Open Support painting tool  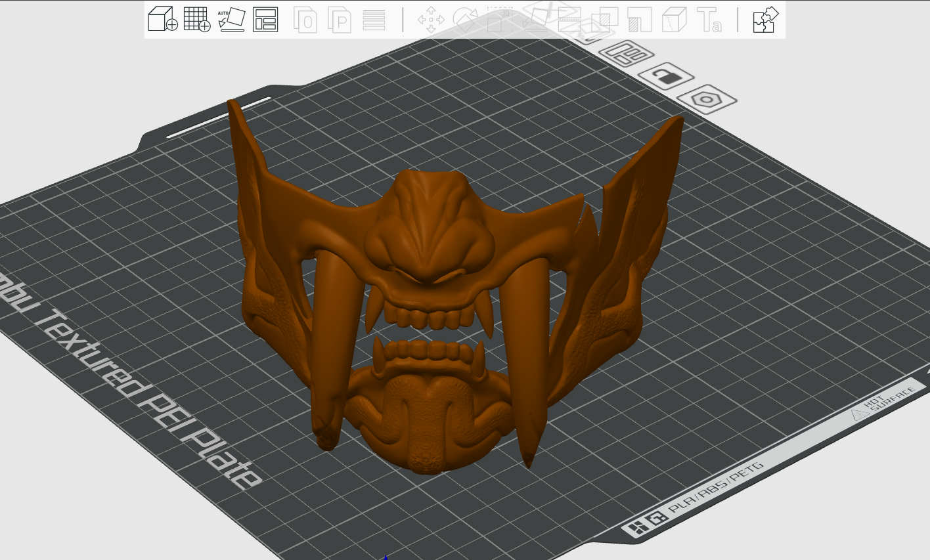coord(639,20)
